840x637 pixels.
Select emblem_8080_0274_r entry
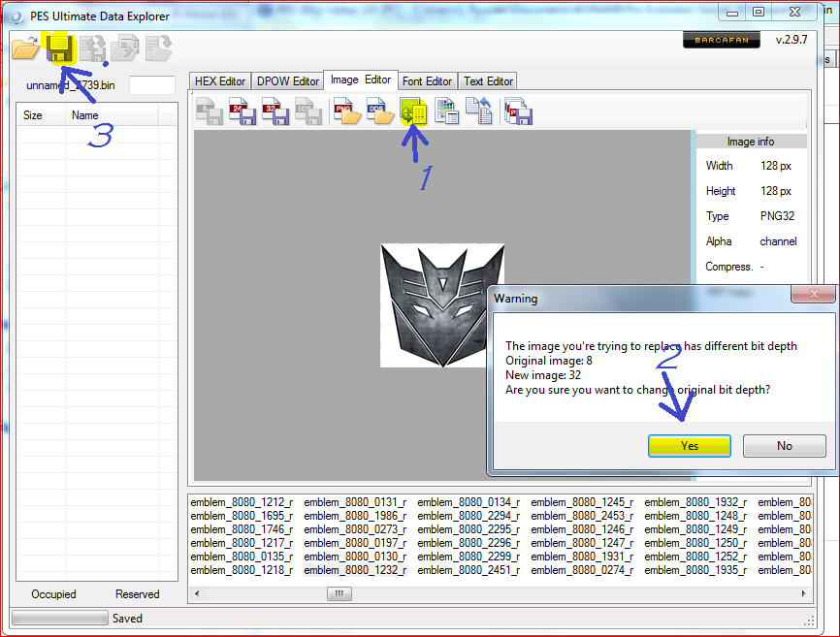pyautogui.click(x=582, y=570)
